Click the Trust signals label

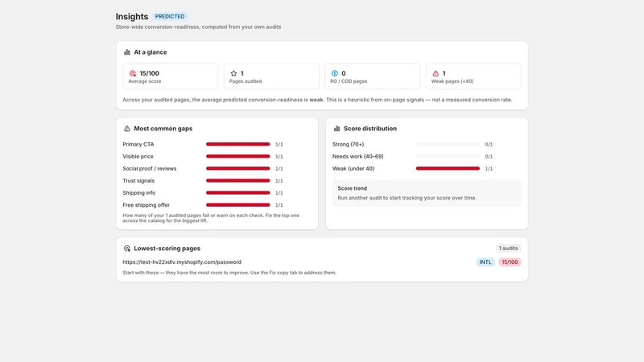click(x=138, y=180)
